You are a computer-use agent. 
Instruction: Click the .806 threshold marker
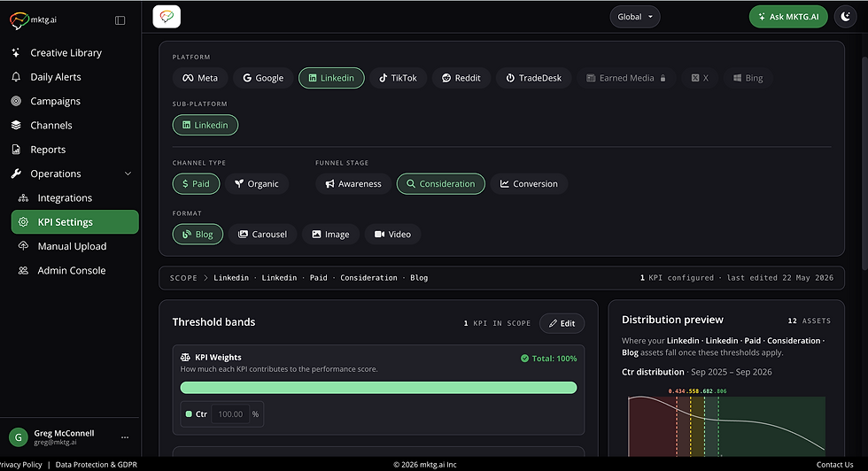click(x=721, y=391)
